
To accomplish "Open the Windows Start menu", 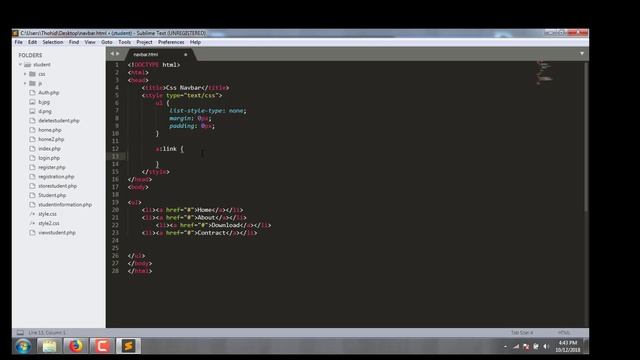I will pyautogui.click(x=23, y=346).
